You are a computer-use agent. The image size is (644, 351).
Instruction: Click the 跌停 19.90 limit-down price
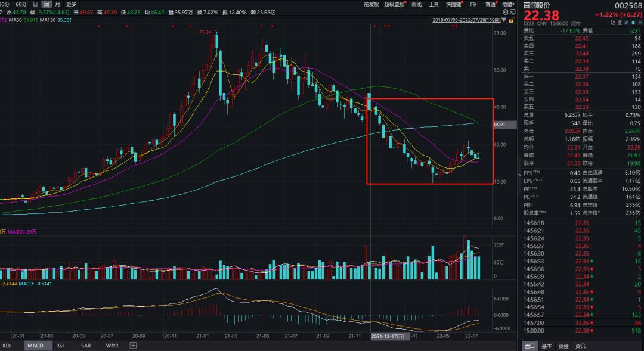pos(633,163)
